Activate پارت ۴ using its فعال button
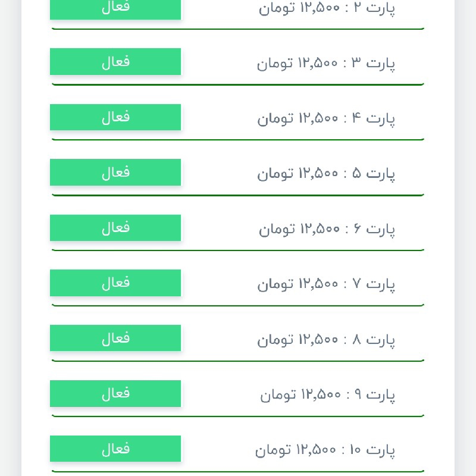Image resolution: width=476 pixels, height=476 pixels. pos(115,117)
